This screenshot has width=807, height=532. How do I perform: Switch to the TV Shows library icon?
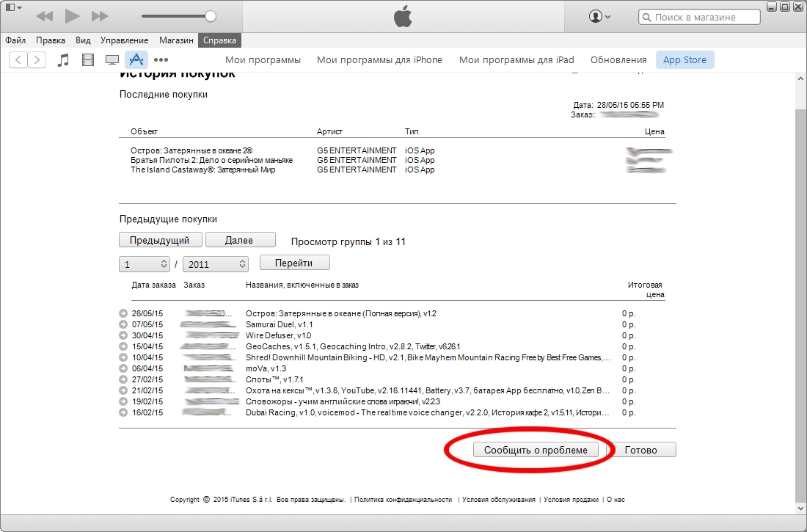tap(112, 59)
